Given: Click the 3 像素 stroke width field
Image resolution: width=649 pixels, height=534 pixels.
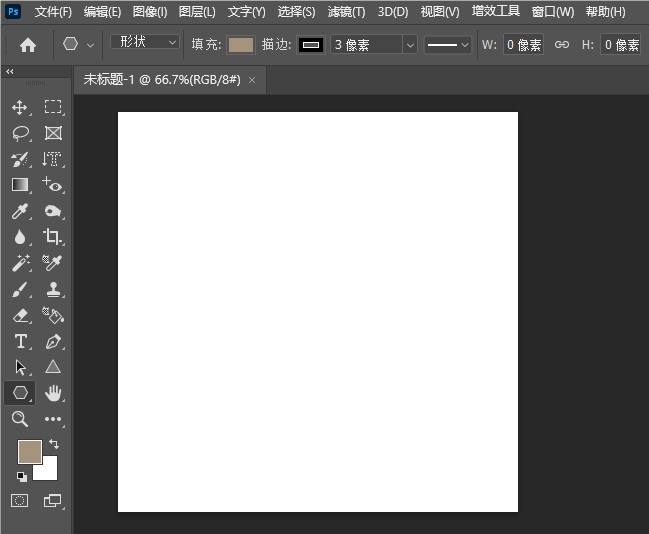Looking at the screenshot, I should tap(367, 45).
